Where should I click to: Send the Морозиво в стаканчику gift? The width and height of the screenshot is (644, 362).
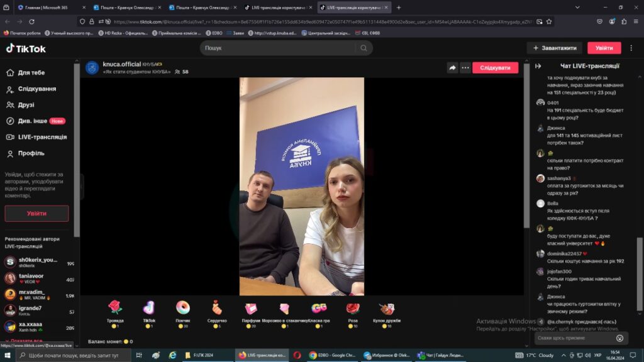[x=284, y=314]
